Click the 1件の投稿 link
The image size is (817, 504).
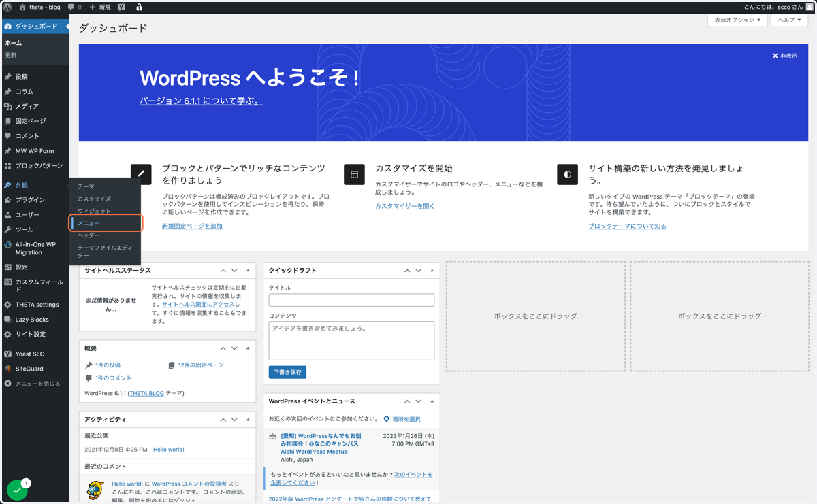click(x=108, y=365)
